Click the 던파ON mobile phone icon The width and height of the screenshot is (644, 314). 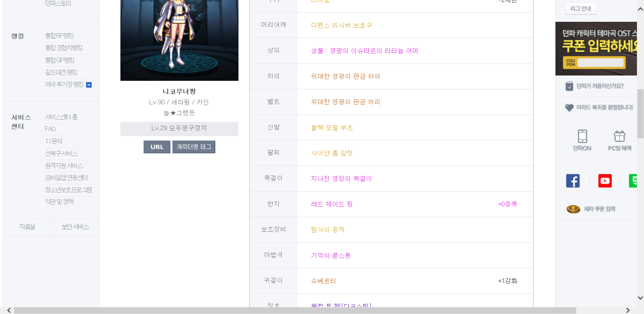point(582,136)
